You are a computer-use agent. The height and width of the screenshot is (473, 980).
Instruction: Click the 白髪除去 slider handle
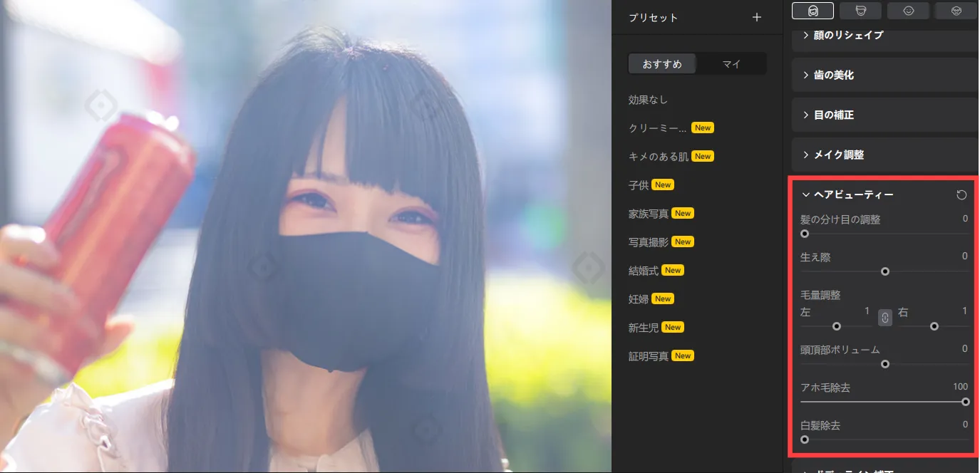(x=805, y=440)
